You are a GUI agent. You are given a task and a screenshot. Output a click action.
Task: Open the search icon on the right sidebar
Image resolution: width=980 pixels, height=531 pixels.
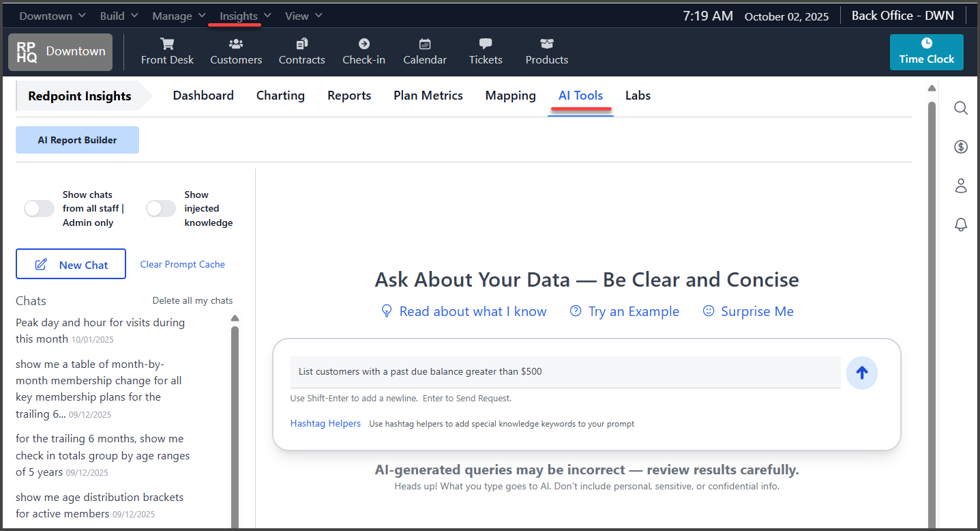click(x=960, y=108)
